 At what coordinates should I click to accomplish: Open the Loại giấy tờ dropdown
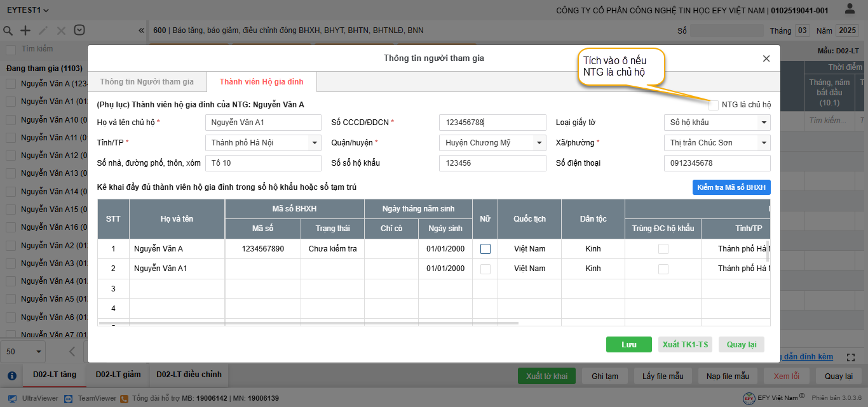point(764,123)
